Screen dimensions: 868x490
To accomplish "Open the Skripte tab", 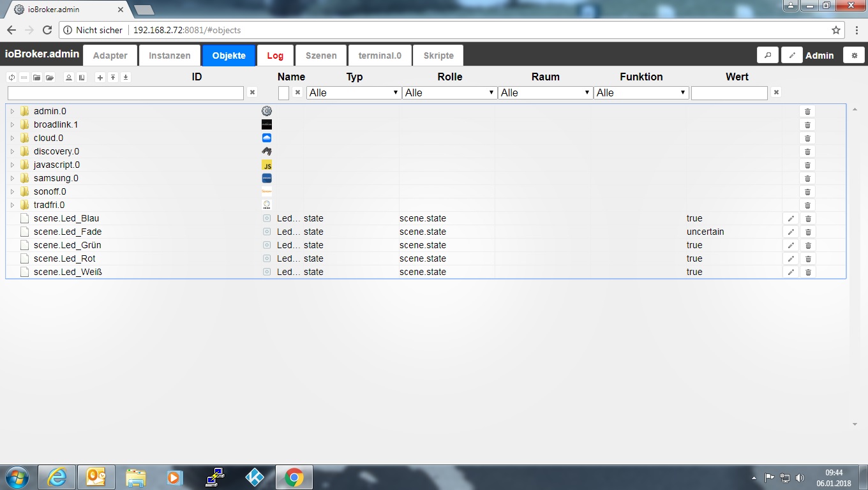I will [438, 56].
